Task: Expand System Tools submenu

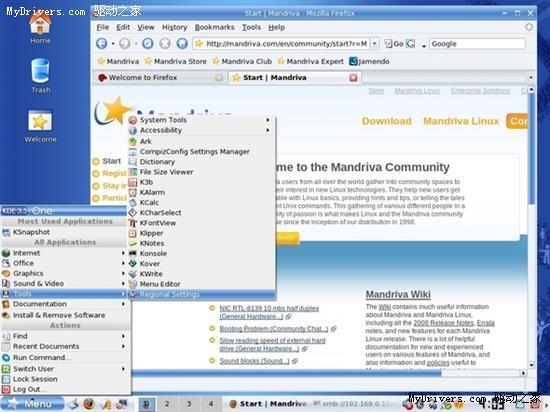Action: click(201, 120)
